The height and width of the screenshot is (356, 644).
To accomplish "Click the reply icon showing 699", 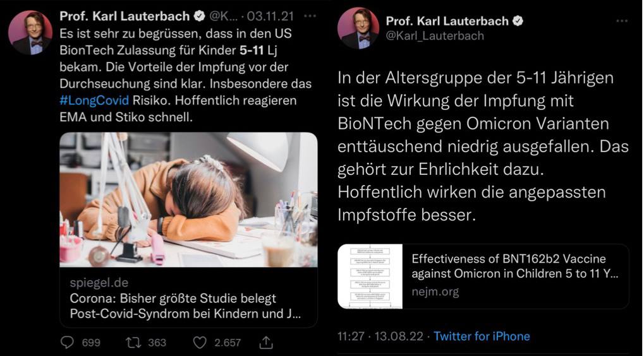I will [68, 342].
